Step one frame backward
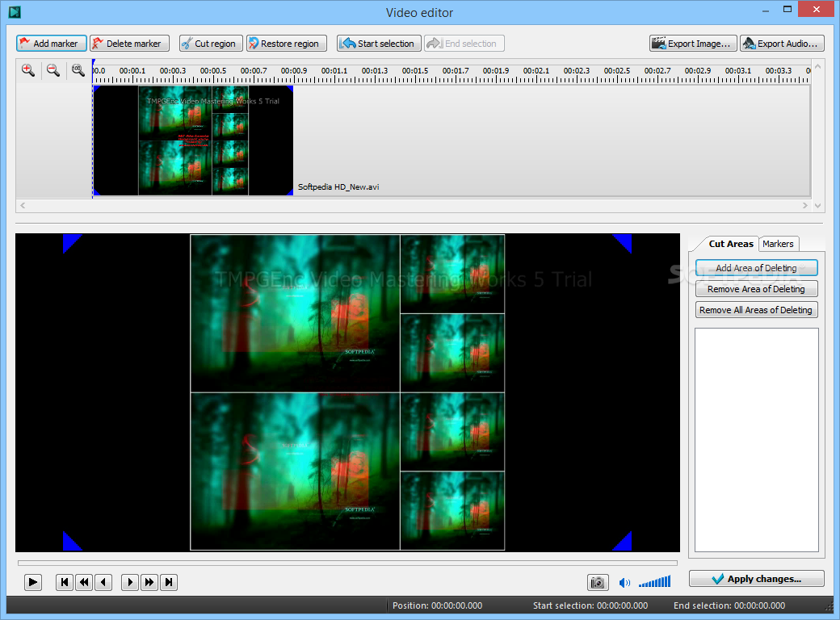840x620 pixels. (x=103, y=582)
